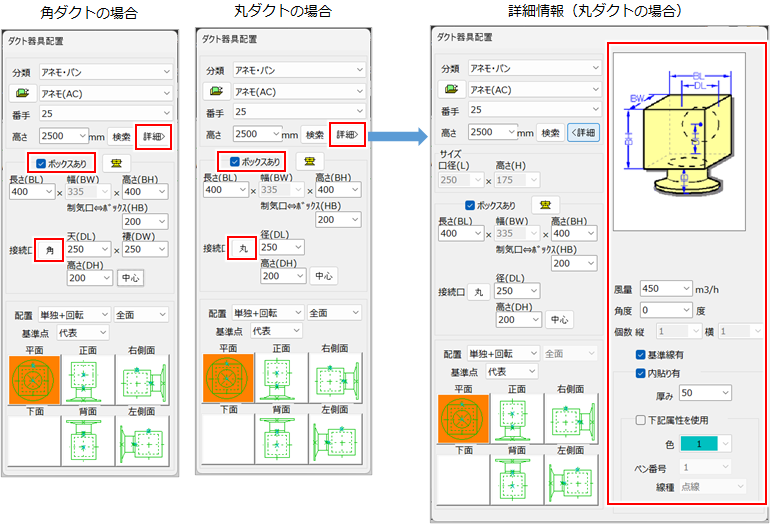
Task: Select 正面 view icon in the detail panel
Action: [x=516, y=417]
